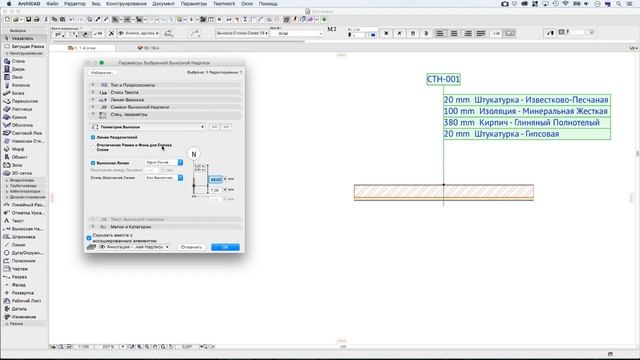640x360 pixels.
Task: Select the Fill (Штриховка) tool
Action: coord(24,237)
